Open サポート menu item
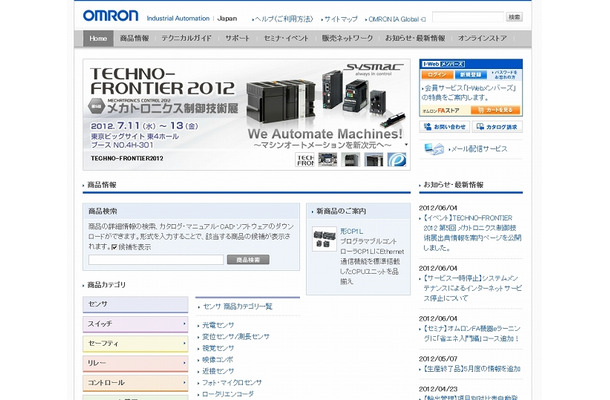Viewport: 610px width, 400px height. point(237,39)
